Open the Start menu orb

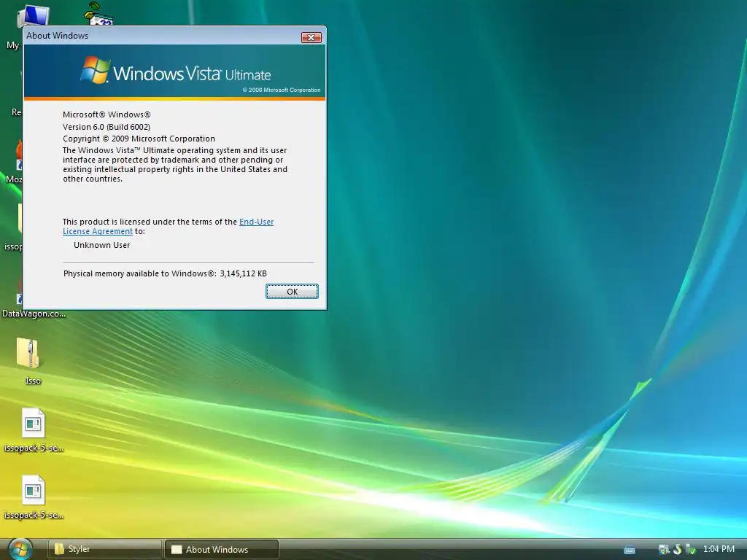click(20, 549)
